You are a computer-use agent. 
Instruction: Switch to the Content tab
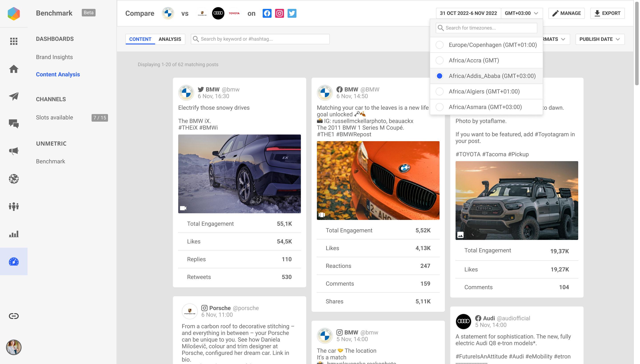point(140,39)
